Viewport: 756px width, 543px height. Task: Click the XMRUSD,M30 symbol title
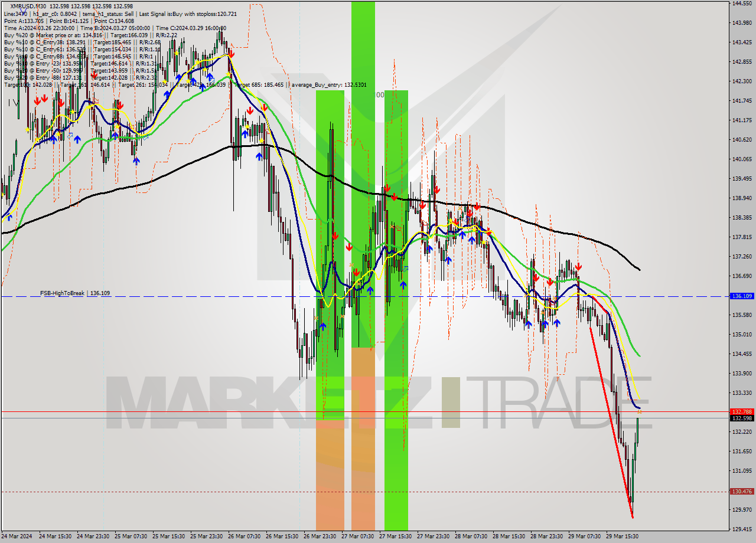(x=28, y=6)
